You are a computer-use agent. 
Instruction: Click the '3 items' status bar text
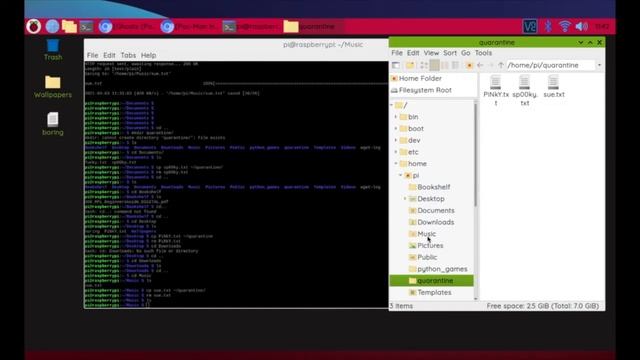401,306
